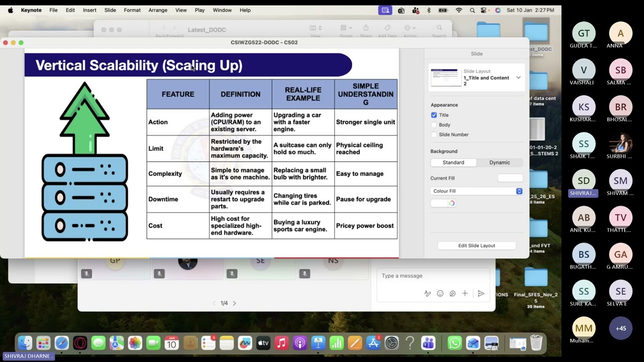This screenshot has width=644, height=362.
Task: Click the Spotlight search menu bar icon
Action: [x=472, y=10]
